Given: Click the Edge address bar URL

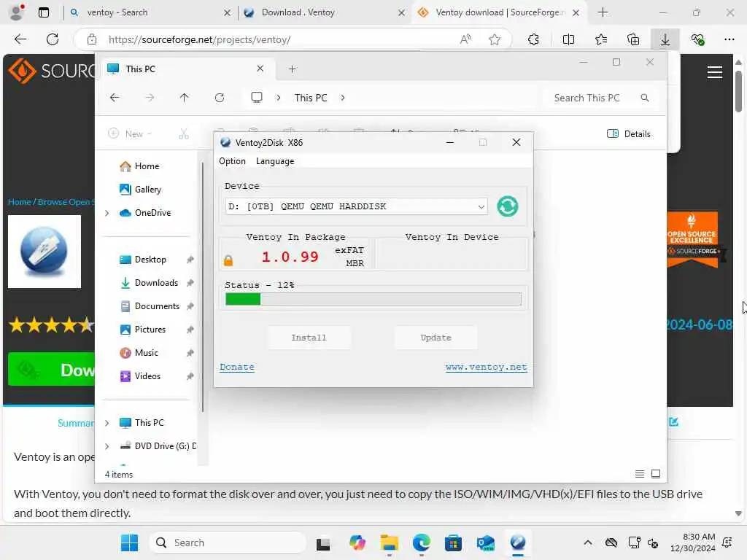Looking at the screenshot, I should coord(200,39).
